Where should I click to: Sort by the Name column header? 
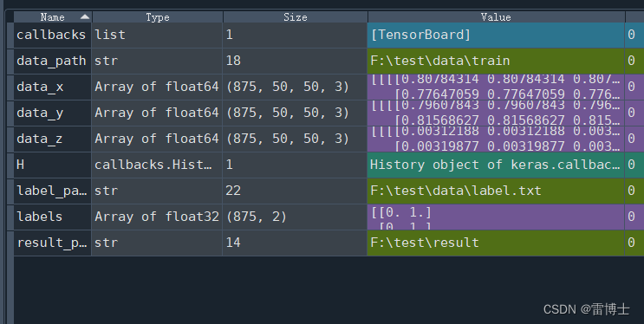click(53, 17)
